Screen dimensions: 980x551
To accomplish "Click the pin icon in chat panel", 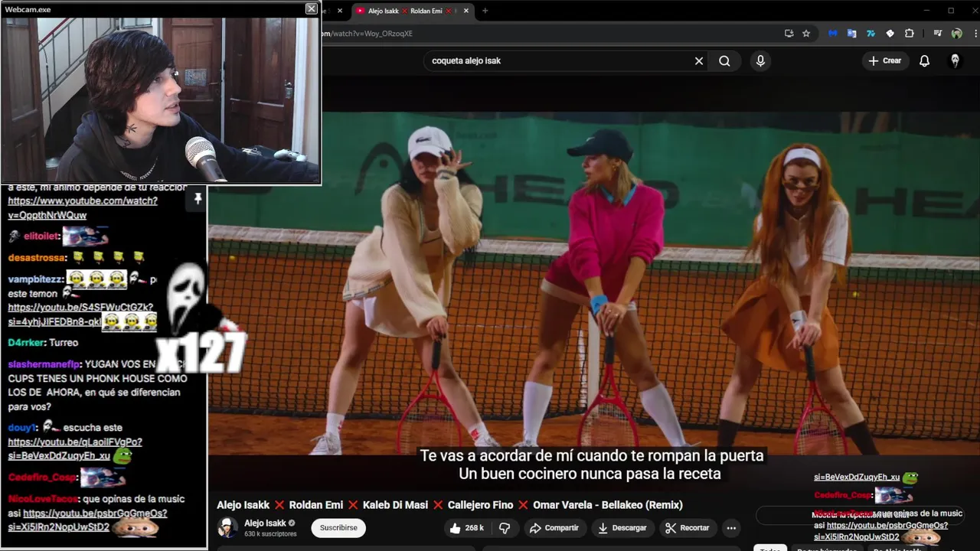I will point(198,199).
